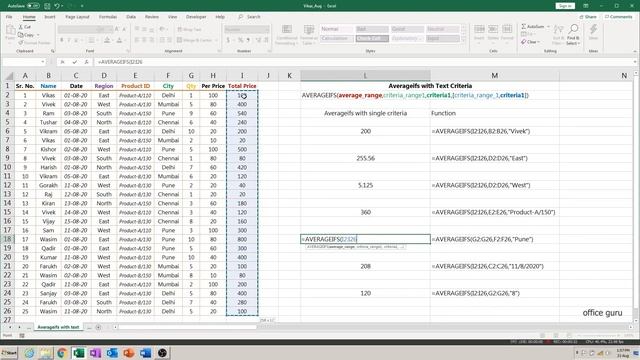Click the Insert cells icon

(x=479, y=29)
